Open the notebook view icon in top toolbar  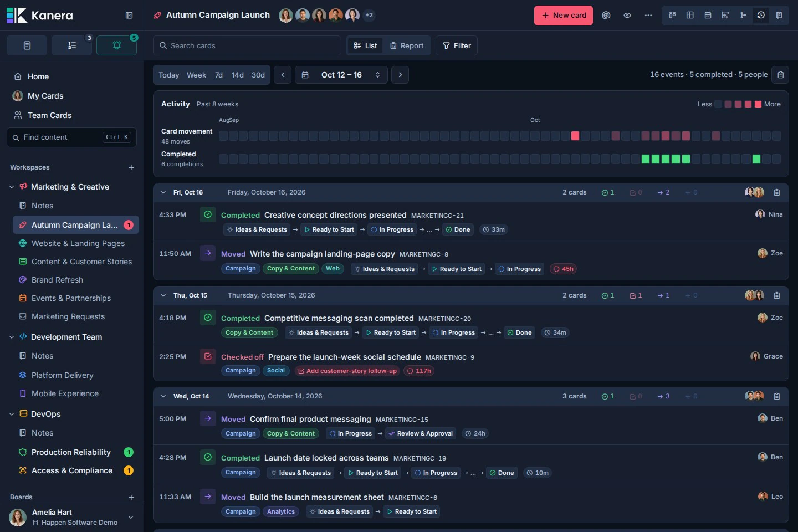(779, 16)
